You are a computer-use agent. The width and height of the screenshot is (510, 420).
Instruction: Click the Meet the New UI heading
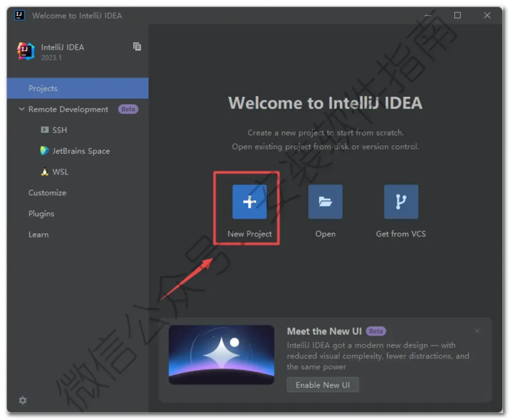[324, 331]
